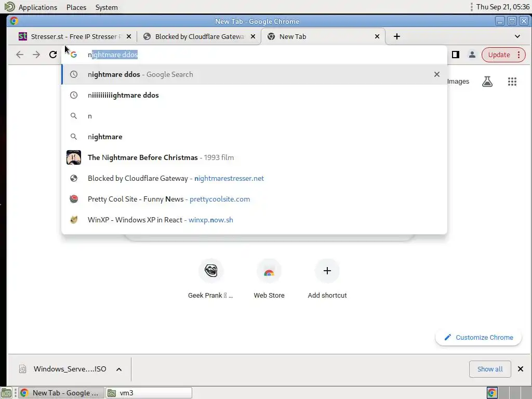
Task: Open a new tab with plus button
Action: tap(397, 36)
